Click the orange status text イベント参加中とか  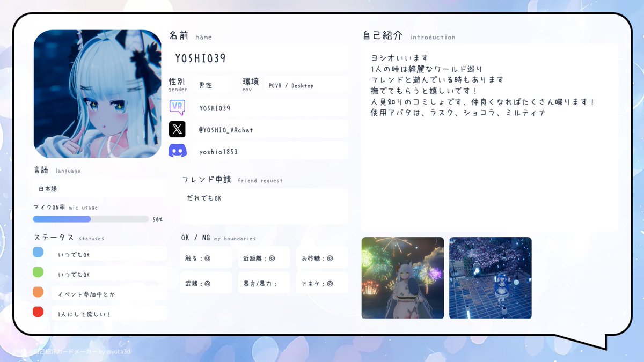point(86,294)
